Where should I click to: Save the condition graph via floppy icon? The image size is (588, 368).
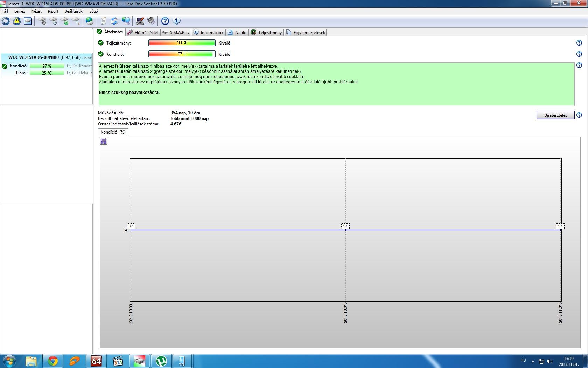(104, 141)
